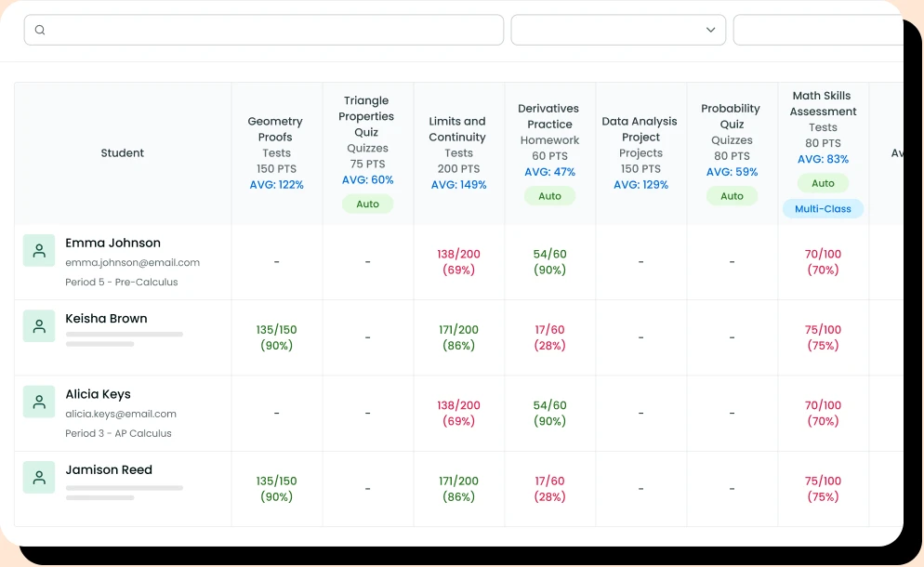The height and width of the screenshot is (567, 924).
Task: Click alicia.keys@email.com address
Action: pos(120,415)
